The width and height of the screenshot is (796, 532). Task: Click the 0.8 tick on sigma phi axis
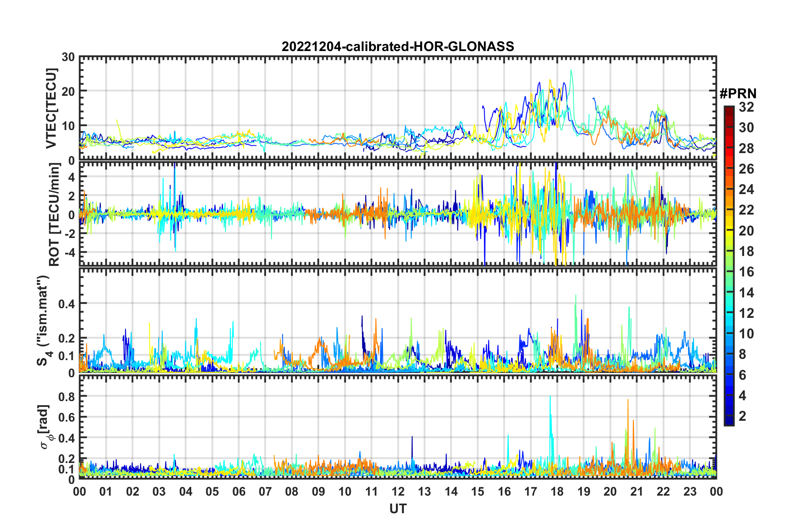[x=66, y=396]
